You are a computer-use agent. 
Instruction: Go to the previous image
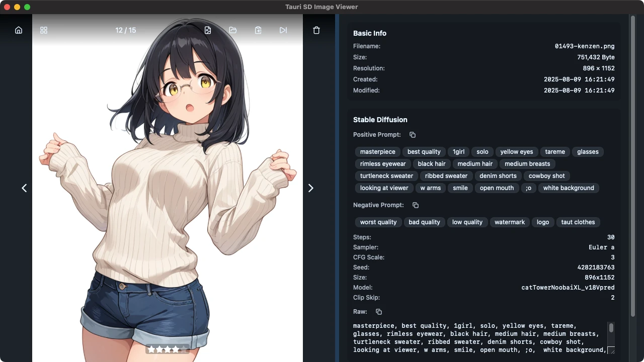[24, 188]
